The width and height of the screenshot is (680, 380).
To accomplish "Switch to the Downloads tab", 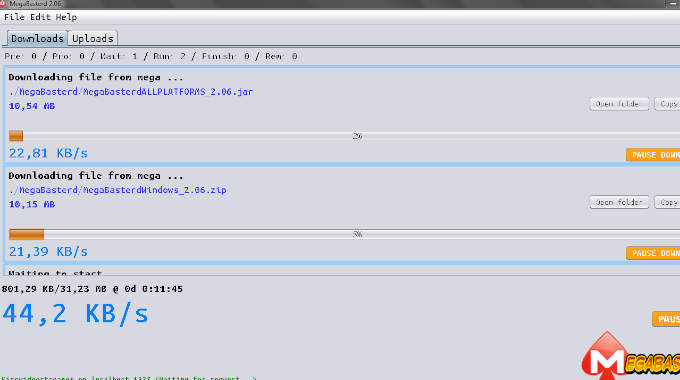I will (37, 39).
